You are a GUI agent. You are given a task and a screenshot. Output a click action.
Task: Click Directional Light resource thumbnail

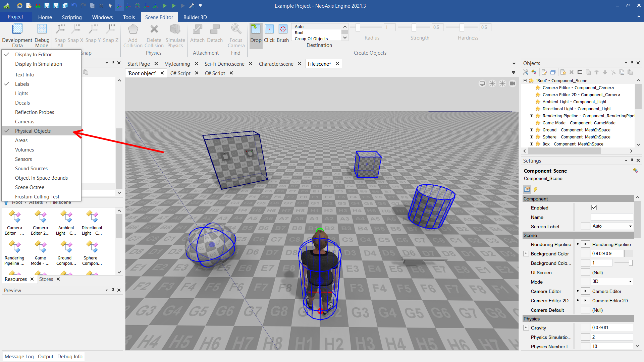92,217
